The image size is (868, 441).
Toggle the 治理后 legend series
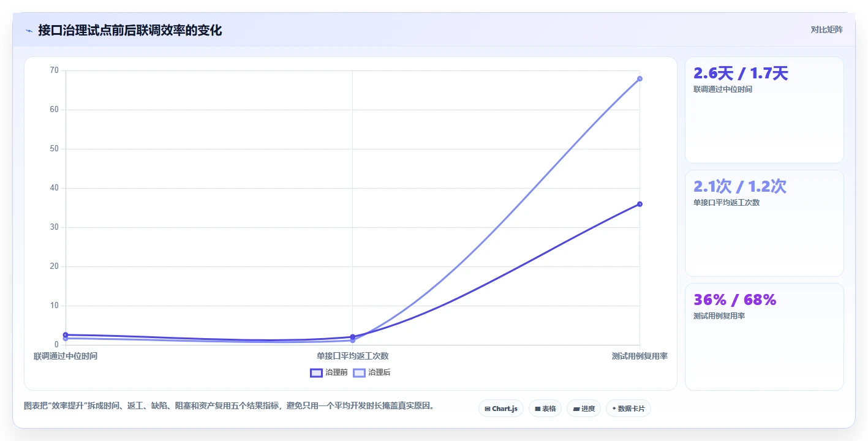(x=372, y=372)
